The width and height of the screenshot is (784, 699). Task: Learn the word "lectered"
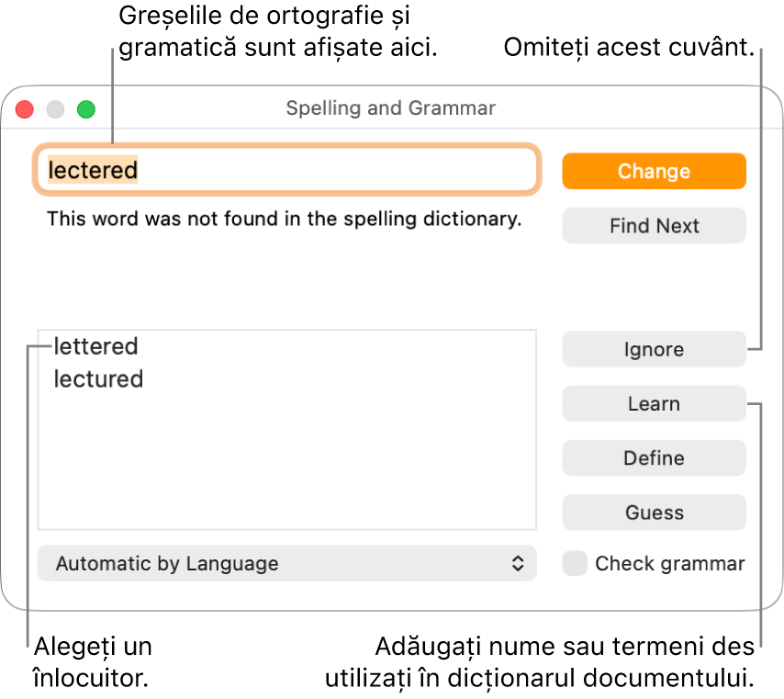coord(654,403)
